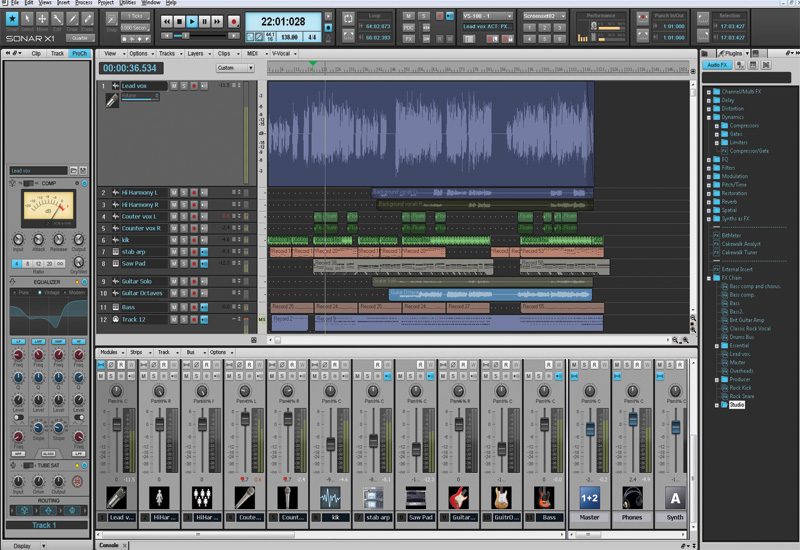Click the waveform icon on kik strip
This screenshot has height=550, width=800.
(330, 497)
